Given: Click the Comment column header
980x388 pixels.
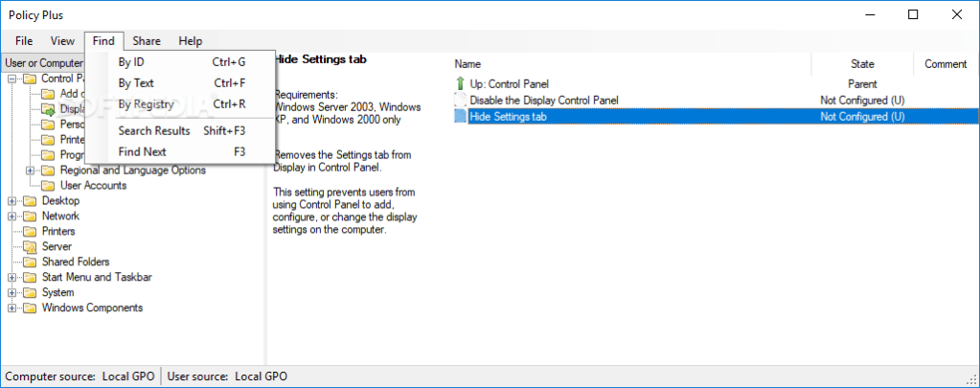Looking at the screenshot, I should pos(946,64).
